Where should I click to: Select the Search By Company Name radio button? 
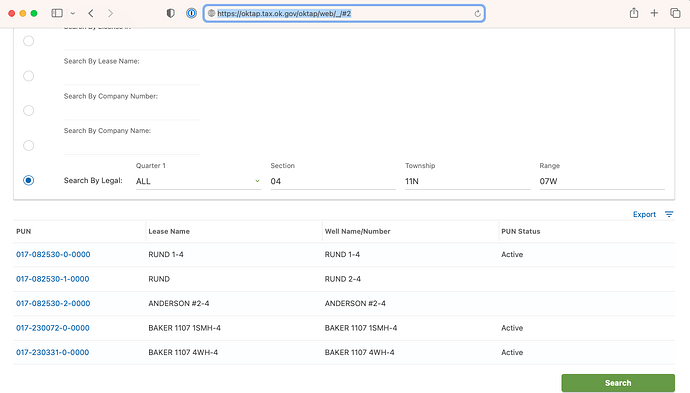point(29,145)
